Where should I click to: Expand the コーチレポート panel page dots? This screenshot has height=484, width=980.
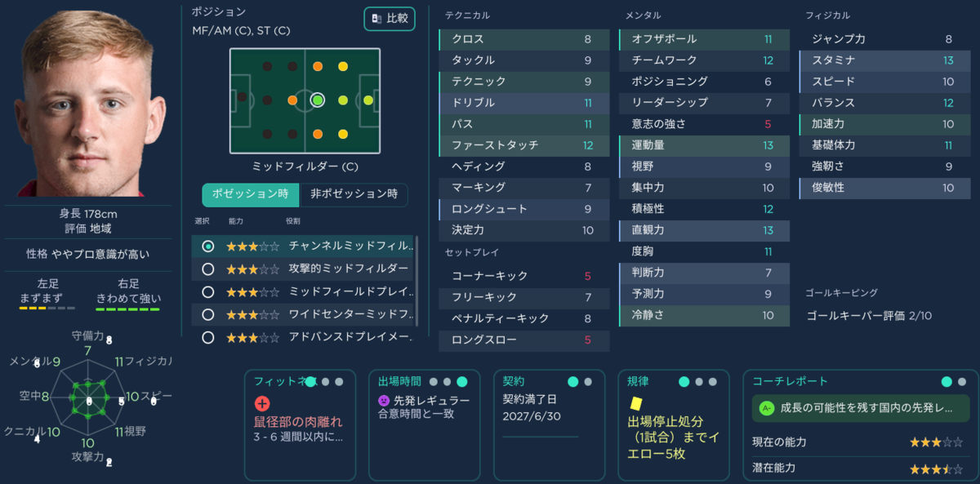pyautogui.click(x=954, y=381)
